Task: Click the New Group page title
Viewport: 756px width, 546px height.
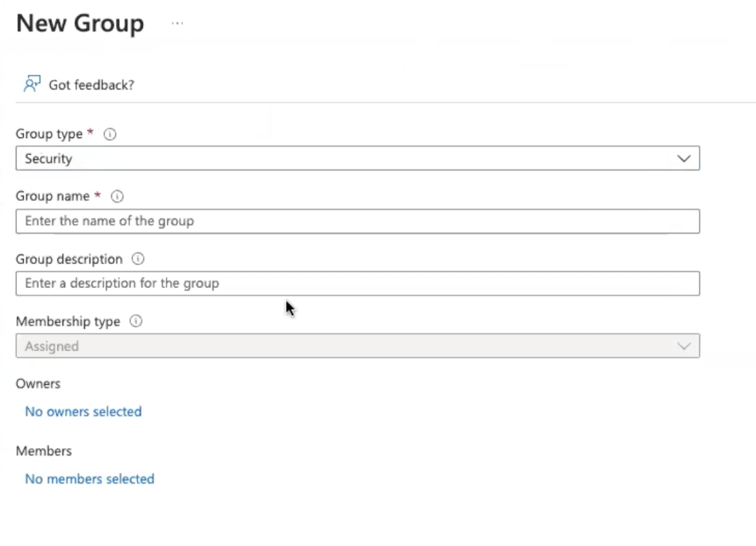Action: point(80,22)
